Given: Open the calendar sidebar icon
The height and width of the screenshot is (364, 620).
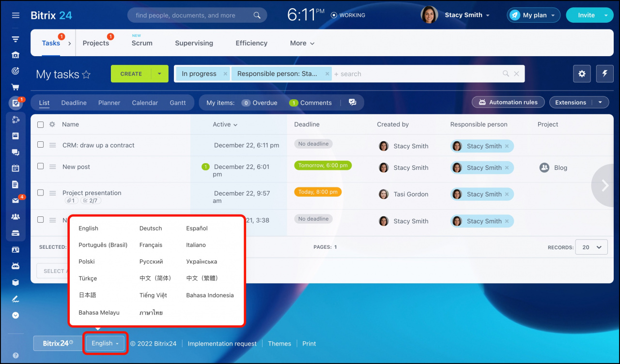Looking at the screenshot, I should 15,168.
